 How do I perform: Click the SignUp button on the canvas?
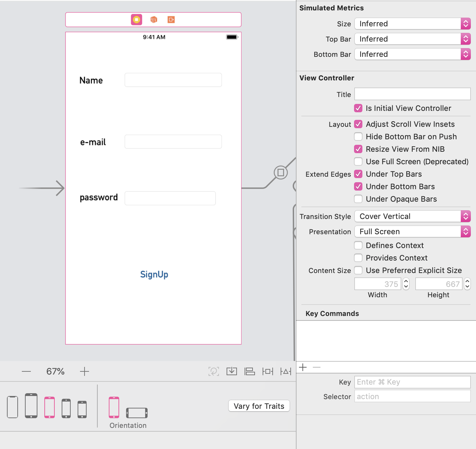pyautogui.click(x=154, y=274)
